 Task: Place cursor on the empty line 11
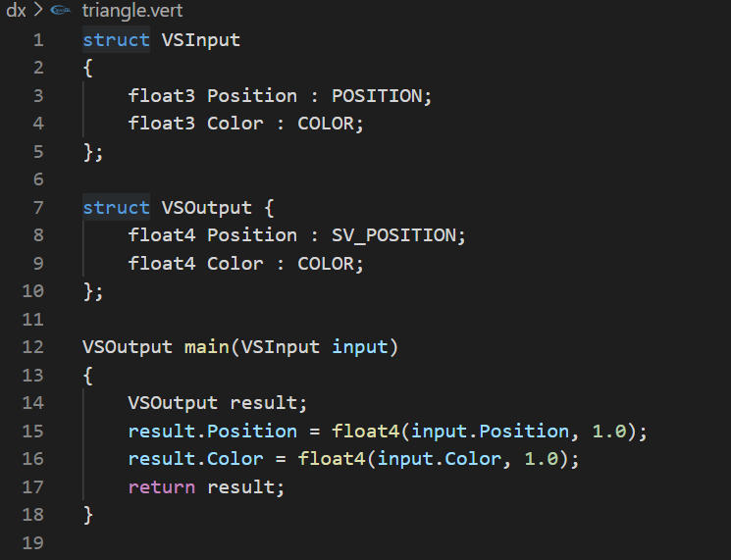[196, 319]
